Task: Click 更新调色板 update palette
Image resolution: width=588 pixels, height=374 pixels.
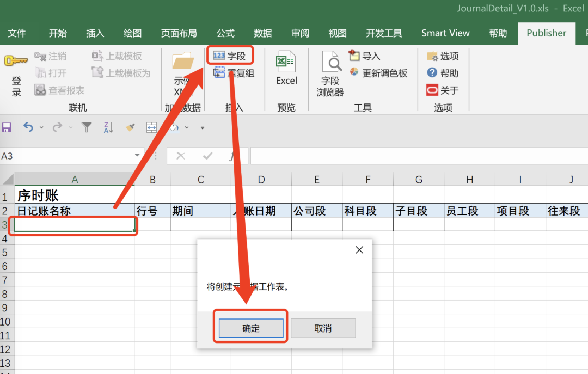Action: tap(378, 73)
